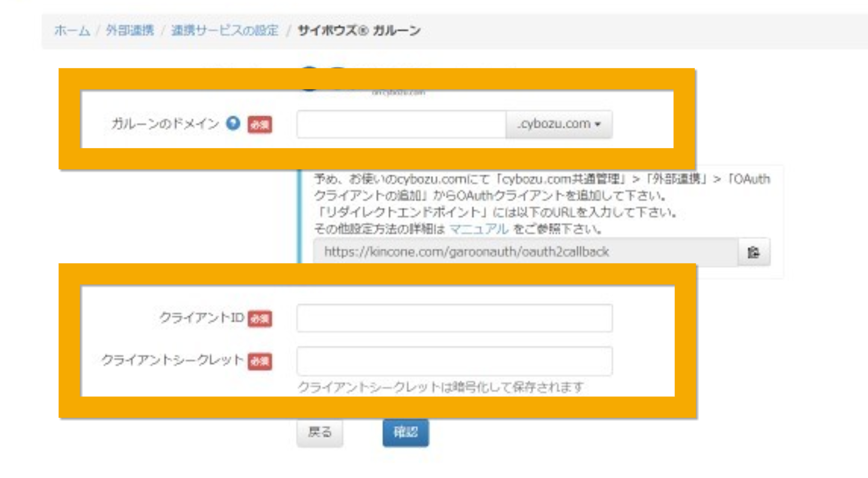Screen dimensions: 868x478
Task: Go to 外部連携 breadcrumb link
Action: pyautogui.click(x=130, y=31)
